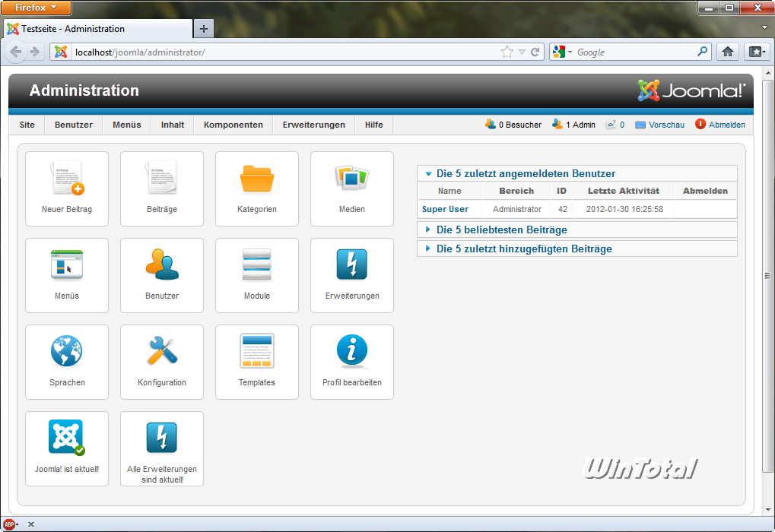The width and height of the screenshot is (775, 532).
Task: Open the Beiträge quick icon
Action: 162,188
